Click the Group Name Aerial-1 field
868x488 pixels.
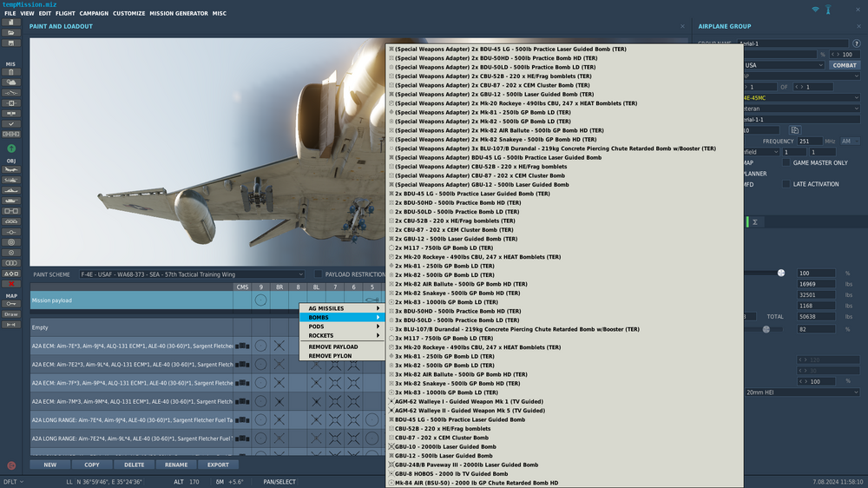click(x=792, y=43)
